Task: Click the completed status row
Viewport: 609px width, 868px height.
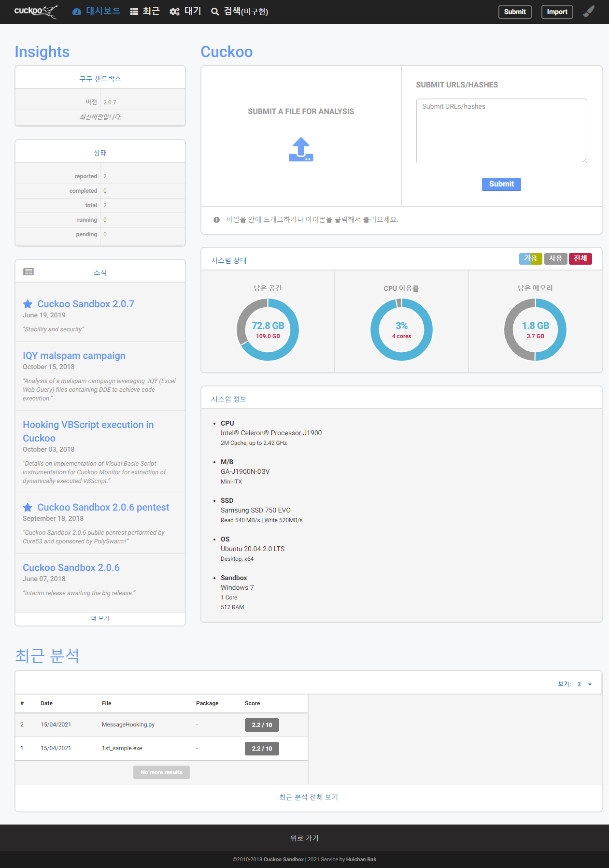Action: [100, 191]
